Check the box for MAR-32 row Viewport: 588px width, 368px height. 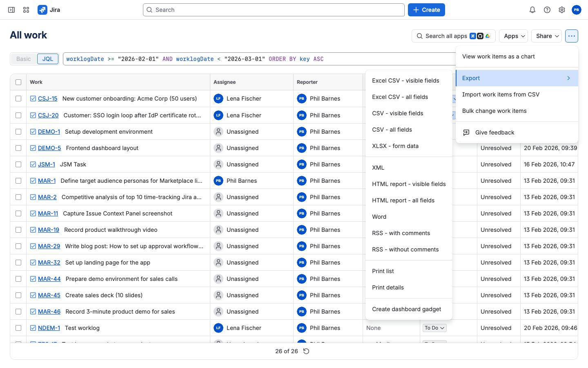click(x=18, y=263)
